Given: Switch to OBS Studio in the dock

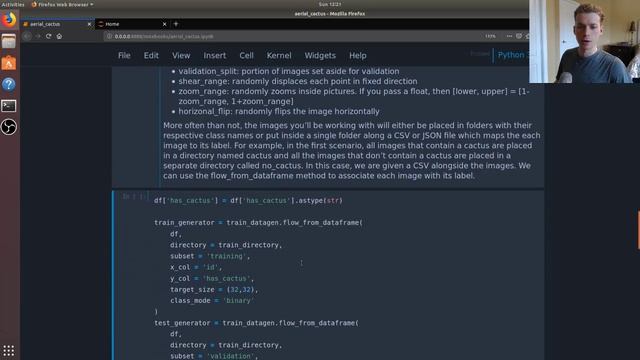Looking at the screenshot, I should pos(9,127).
